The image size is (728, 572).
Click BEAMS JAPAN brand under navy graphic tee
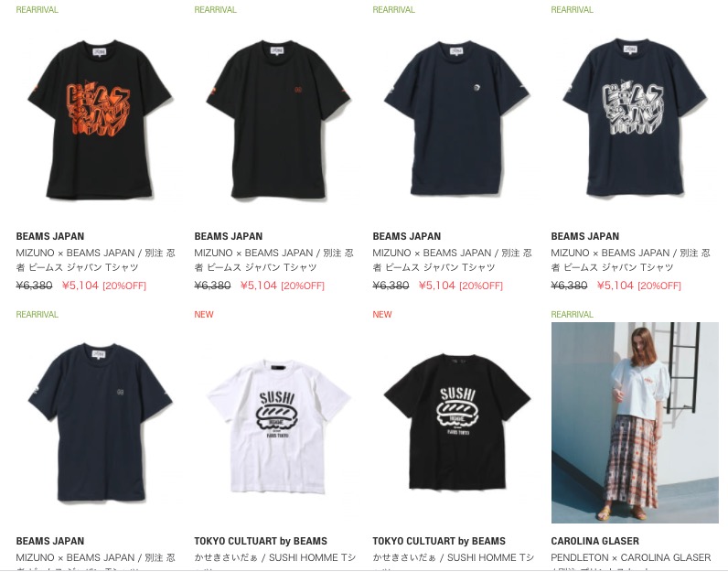[585, 236]
